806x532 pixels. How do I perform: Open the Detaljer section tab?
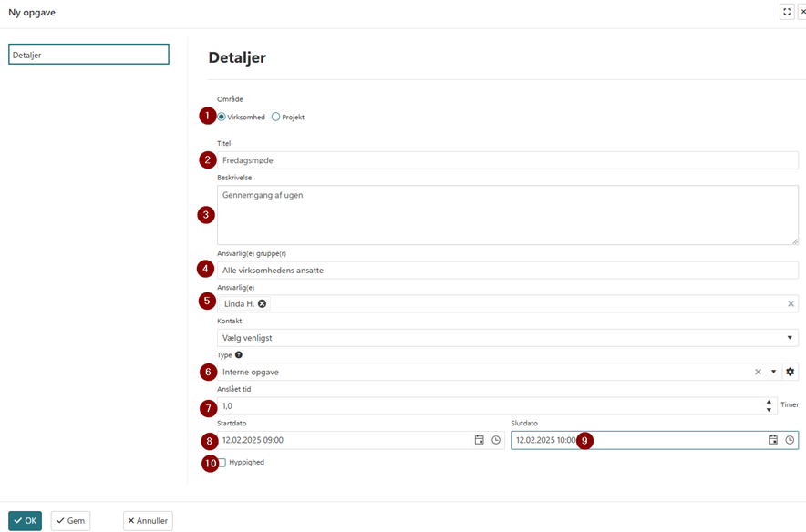click(x=88, y=55)
